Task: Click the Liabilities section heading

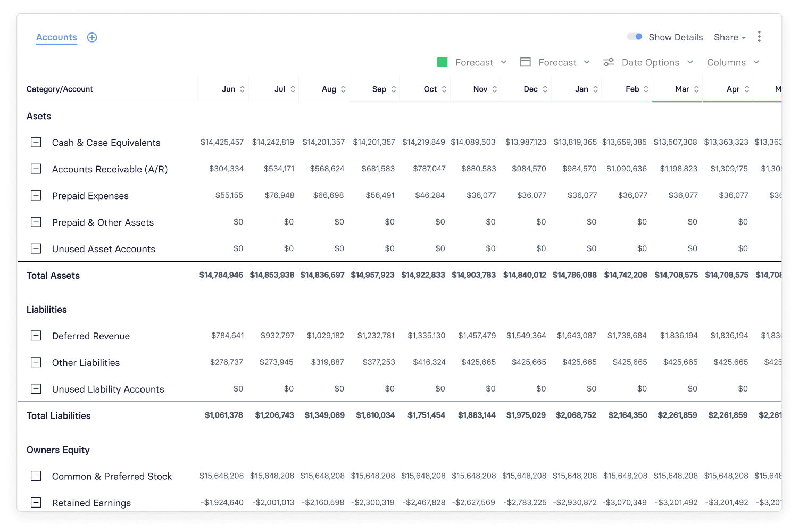Action: [x=47, y=310]
